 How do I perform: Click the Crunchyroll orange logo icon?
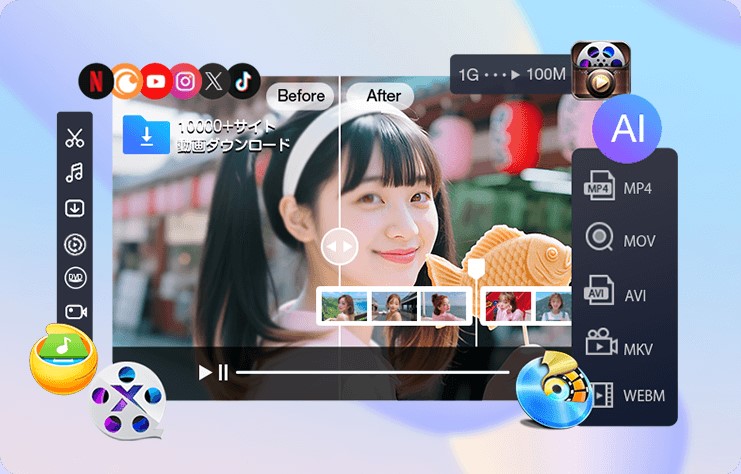[x=126, y=81]
